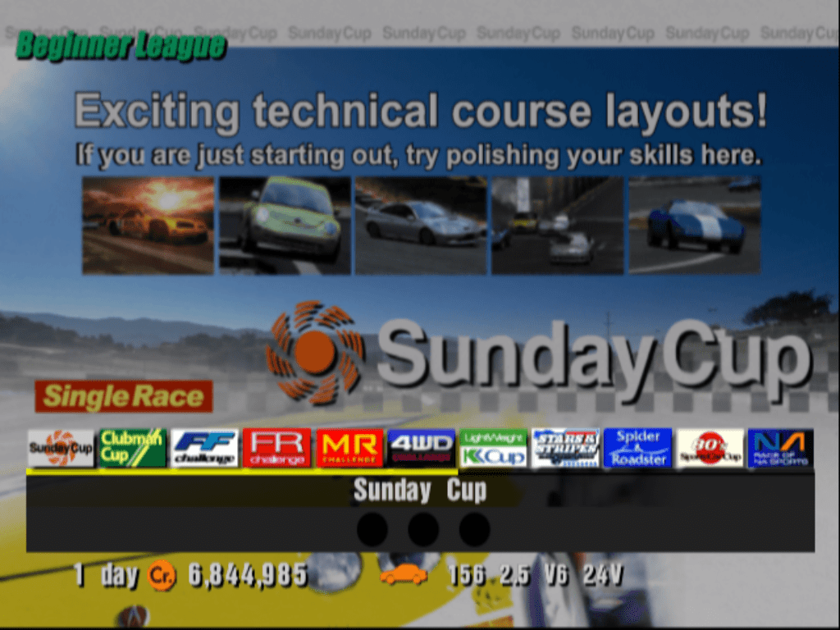
Task: Click the 'try polishing your skills here' text
Action: pos(583,155)
